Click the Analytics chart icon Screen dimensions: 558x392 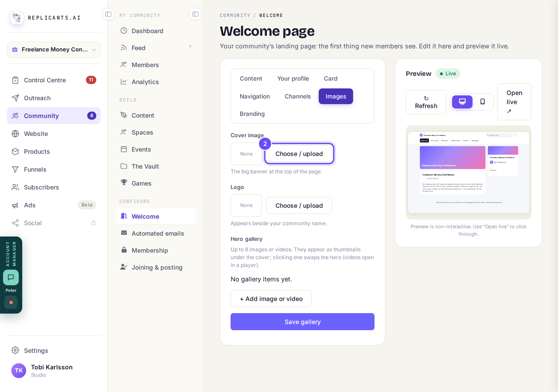point(124,81)
